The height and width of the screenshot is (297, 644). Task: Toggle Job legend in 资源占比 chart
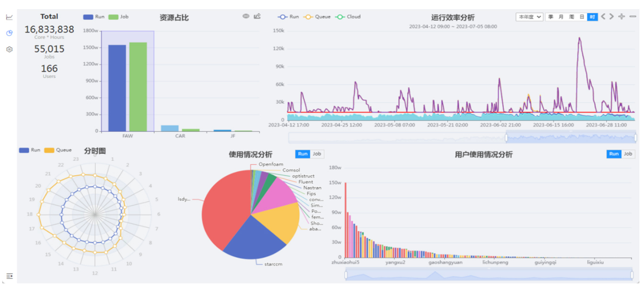[118, 17]
